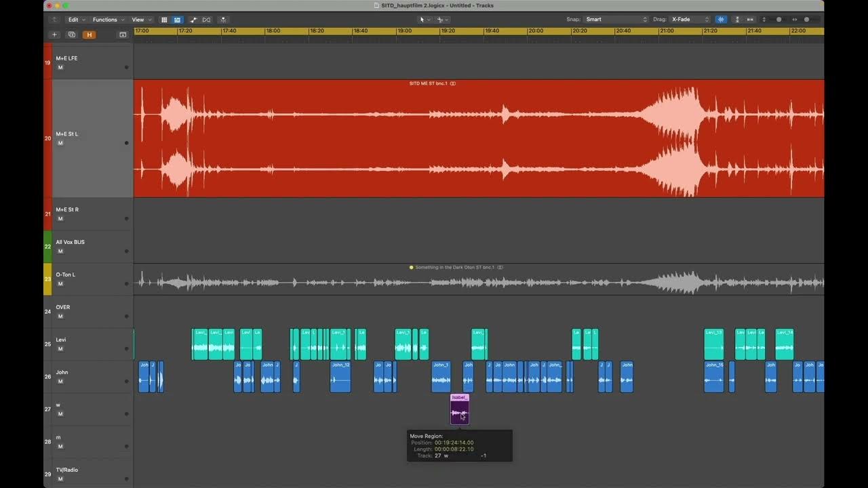Select the Levi_14 region
Viewport: 868px width, 488px height.
pos(785,344)
